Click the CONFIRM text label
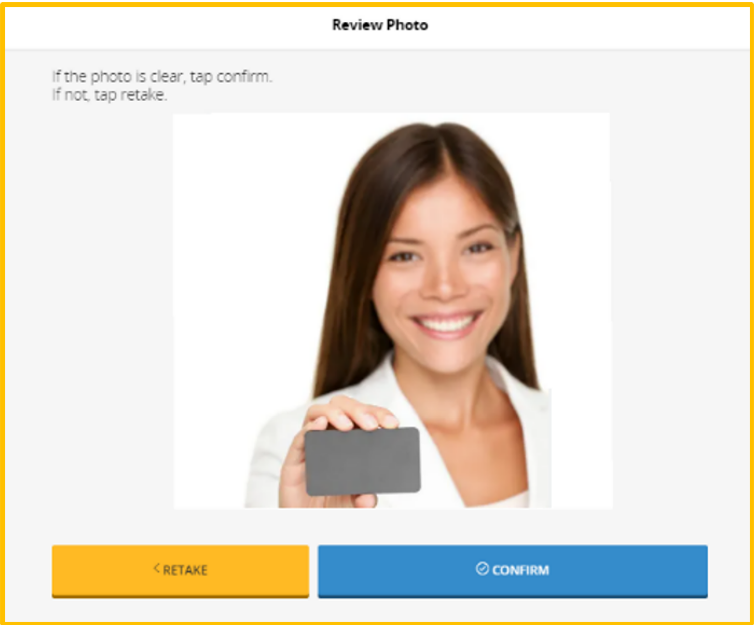 (x=520, y=570)
